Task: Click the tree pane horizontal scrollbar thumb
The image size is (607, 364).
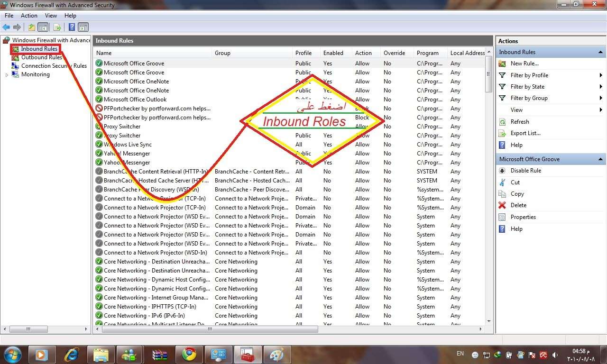Action: coord(28,329)
